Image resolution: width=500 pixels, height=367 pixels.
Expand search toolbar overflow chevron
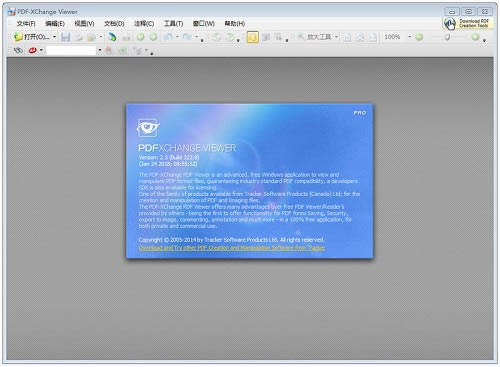152,54
